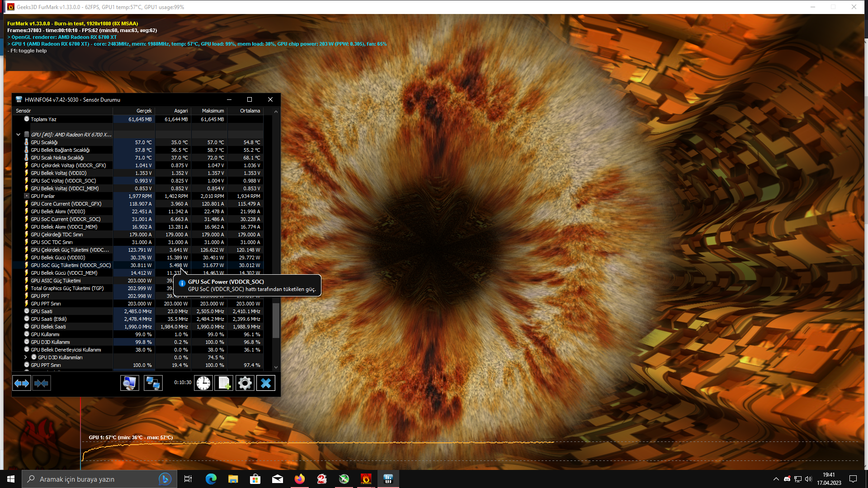Click the FurMark taskbar icon

(x=366, y=479)
